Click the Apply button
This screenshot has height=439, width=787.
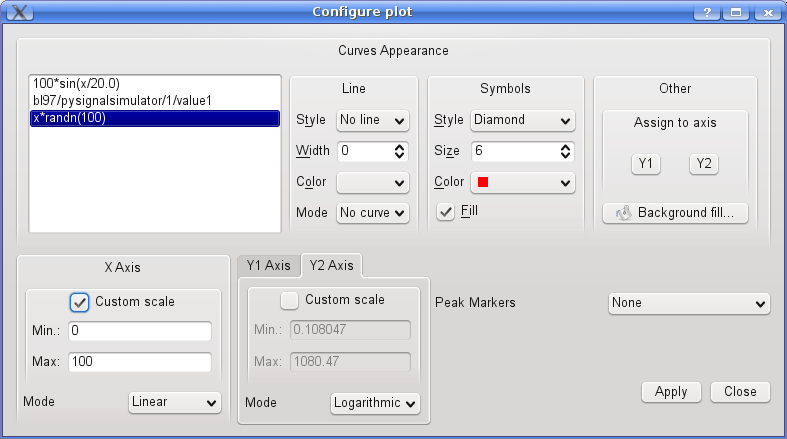coord(671,392)
